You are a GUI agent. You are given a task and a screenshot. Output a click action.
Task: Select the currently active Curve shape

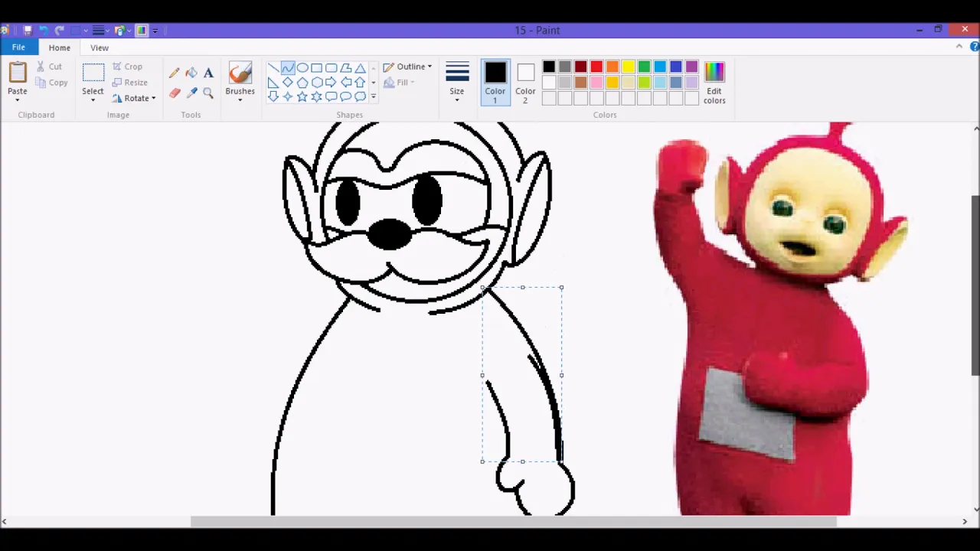tap(288, 67)
